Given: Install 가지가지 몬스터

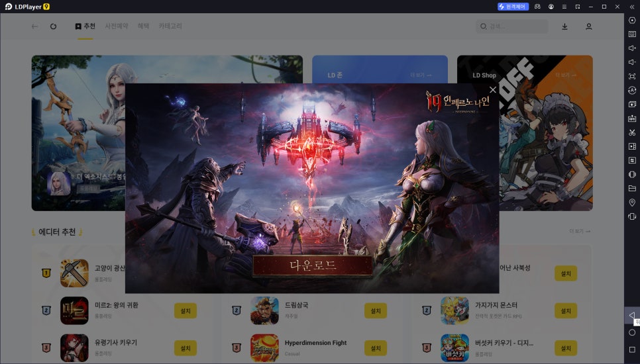Looking at the screenshot, I should [566, 310].
